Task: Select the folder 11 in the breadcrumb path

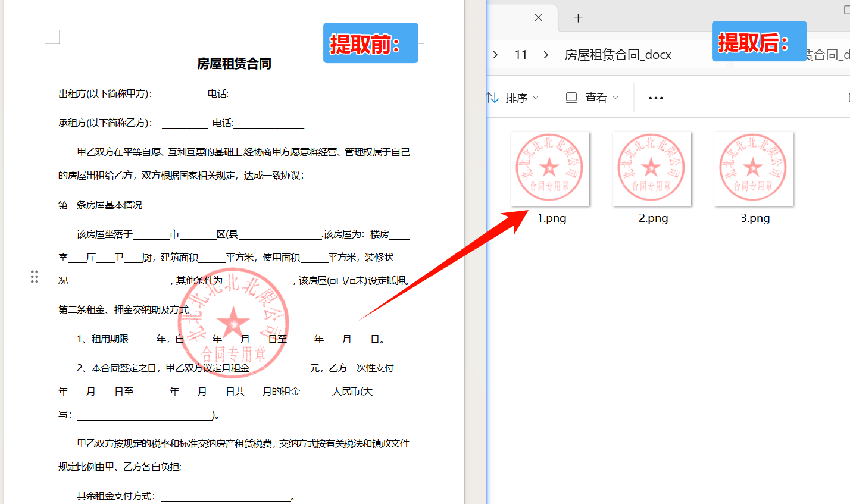Action: pyautogui.click(x=521, y=54)
